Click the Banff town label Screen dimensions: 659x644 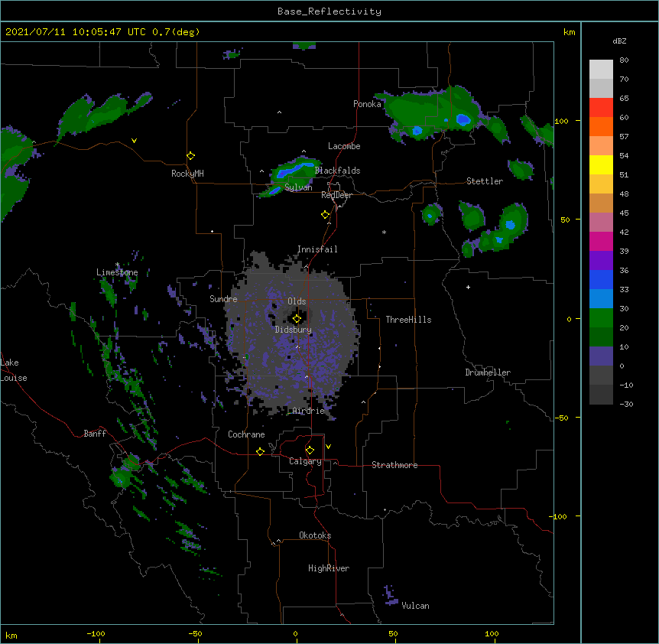[95, 434]
